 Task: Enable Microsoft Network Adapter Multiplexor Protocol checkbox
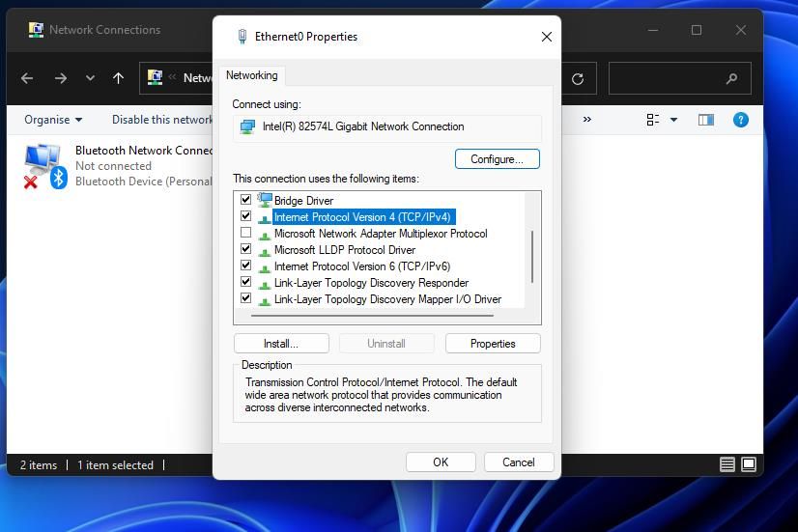(x=245, y=233)
